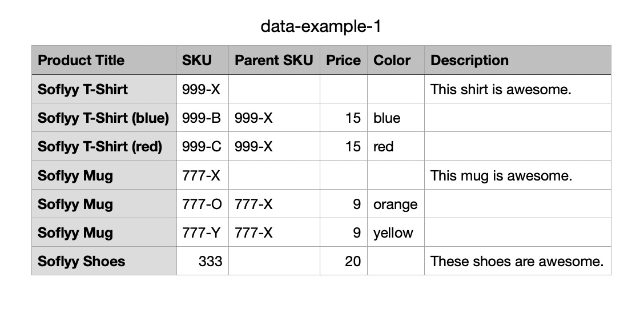644x313 pixels.
Task: Select the SKU cell containing 777-O
Action: tap(202, 204)
